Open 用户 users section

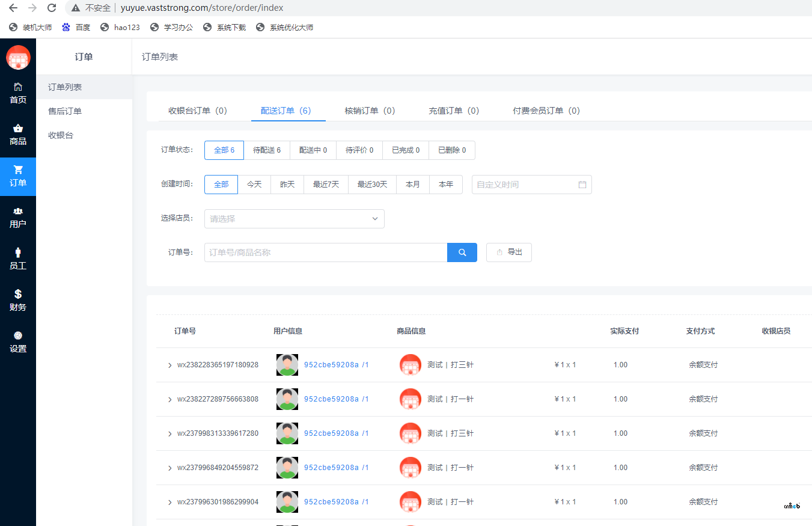pyautogui.click(x=18, y=218)
